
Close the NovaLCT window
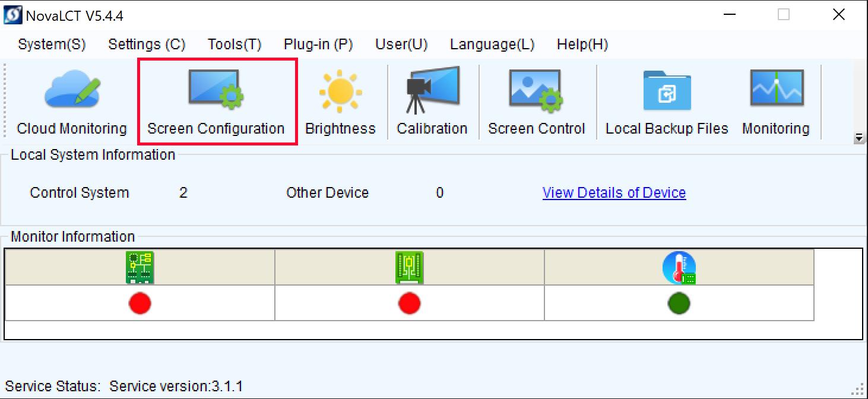click(839, 15)
